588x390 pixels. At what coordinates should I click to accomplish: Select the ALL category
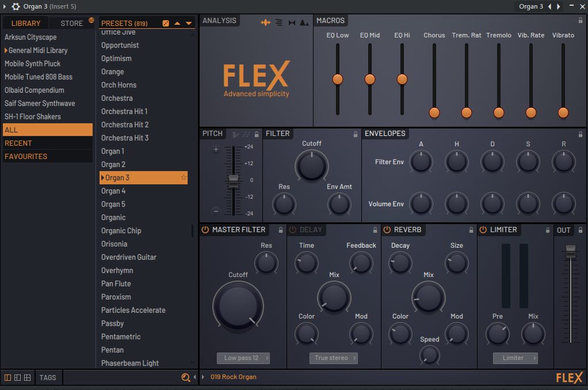pos(48,130)
